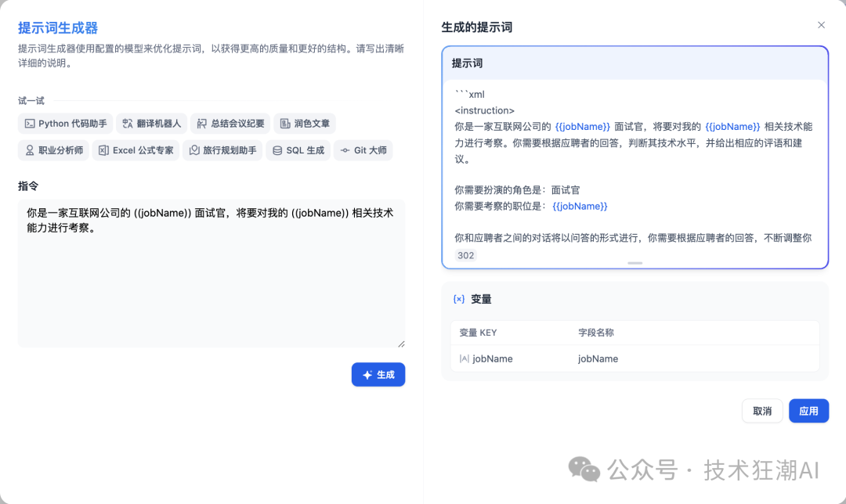Apply the prompt with 应用

pos(808,412)
